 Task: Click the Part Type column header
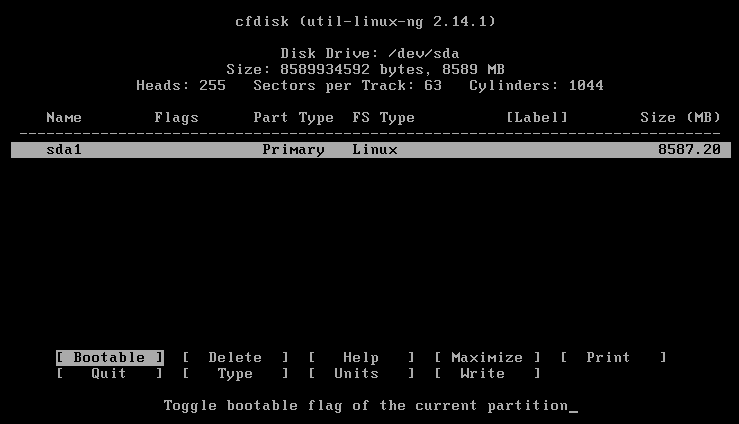[x=293, y=117]
